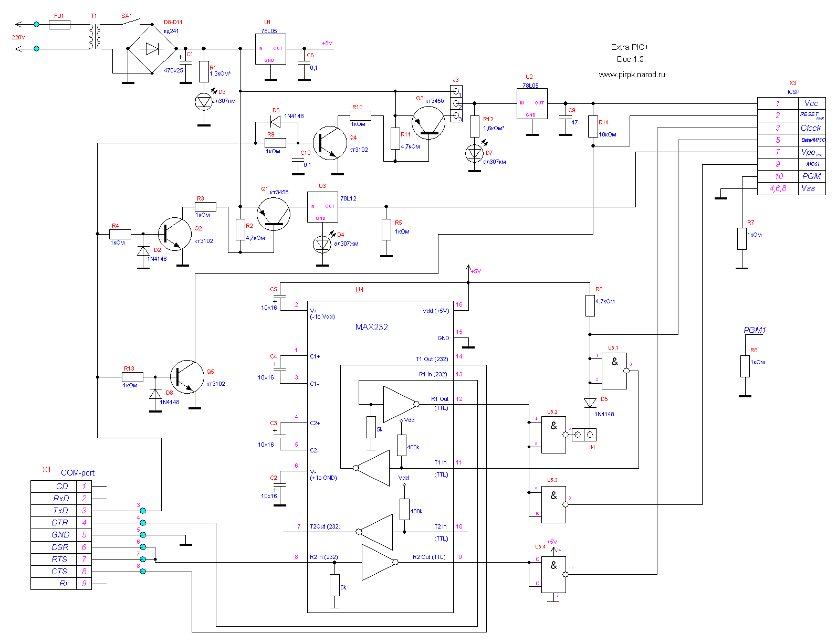This screenshot has height=644, width=837.
Task: Select the Vcc row in ICSP connector
Action: point(791,103)
